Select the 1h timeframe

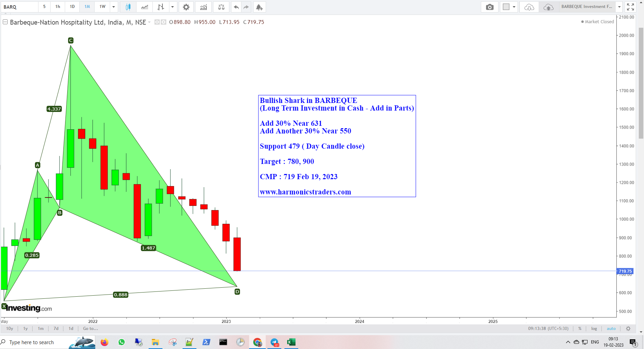[58, 7]
